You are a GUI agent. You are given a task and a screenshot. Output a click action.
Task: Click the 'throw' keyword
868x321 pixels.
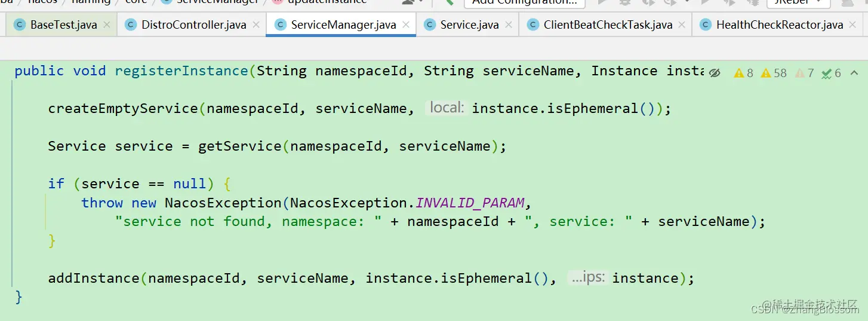(x=102, y=203)
